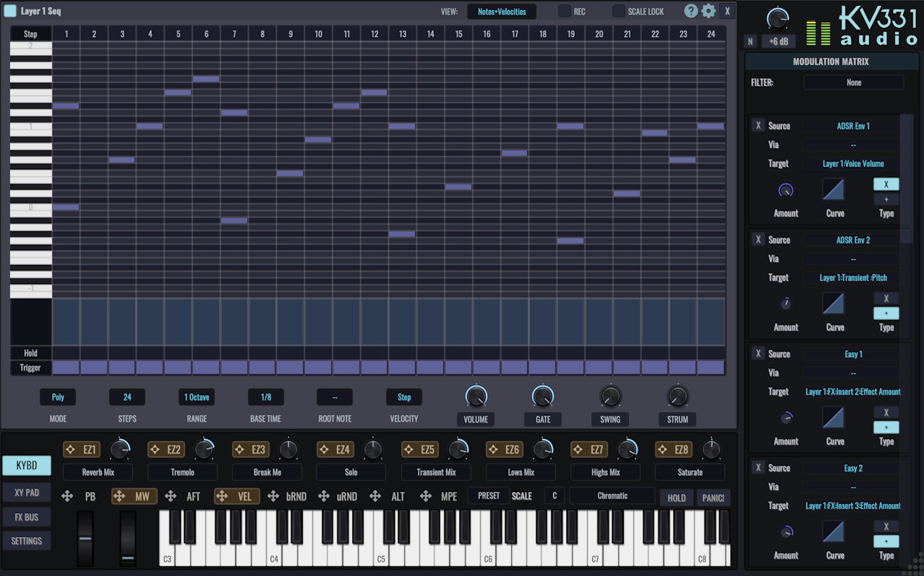924x576 pixels.
Task: Click the Filter field showing None
Action: [x=853, y=82]
